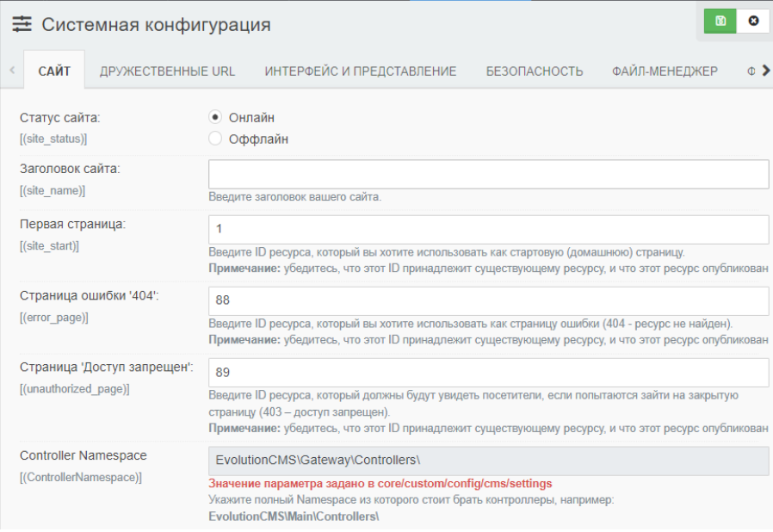Focus the Страница ошибки '404' field
The height and width of the screenshot is (532, 773).
coord(488,301)
